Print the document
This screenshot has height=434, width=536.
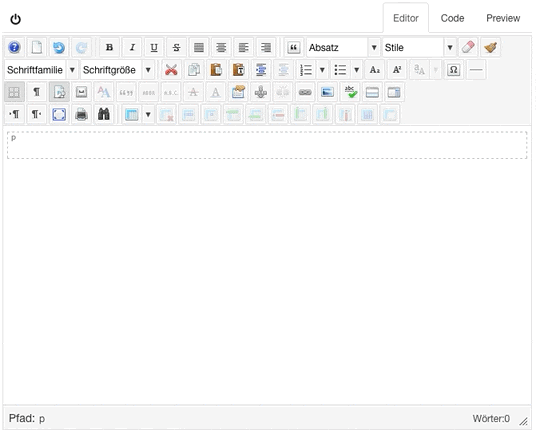click(x=81, y=114)
